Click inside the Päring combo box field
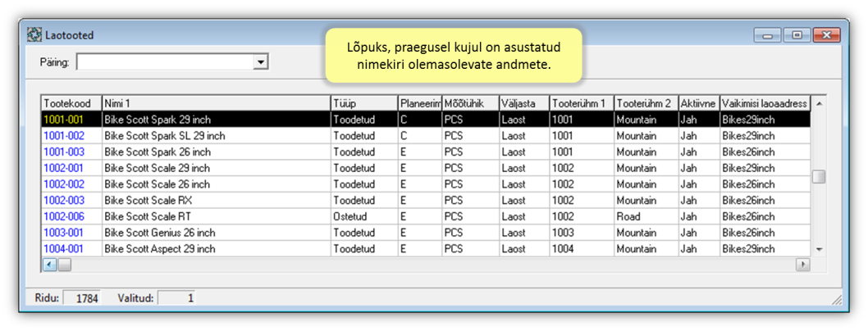Screen dimensions: 868x331 (165, 62)
